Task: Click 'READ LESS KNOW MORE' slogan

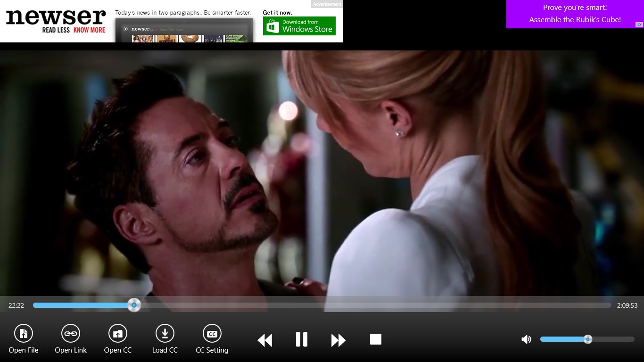Action: tap(74, 30)
